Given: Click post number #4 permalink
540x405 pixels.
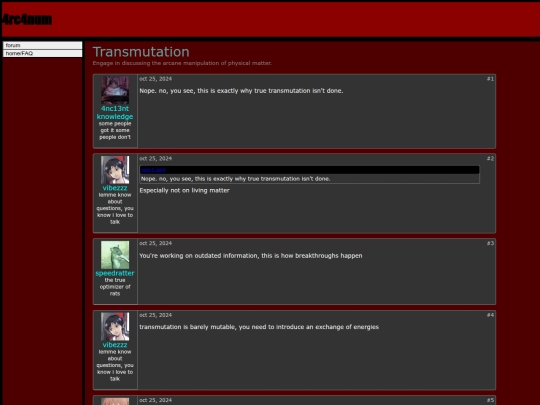Looking at the screenshot, I should tap(490, 315).
